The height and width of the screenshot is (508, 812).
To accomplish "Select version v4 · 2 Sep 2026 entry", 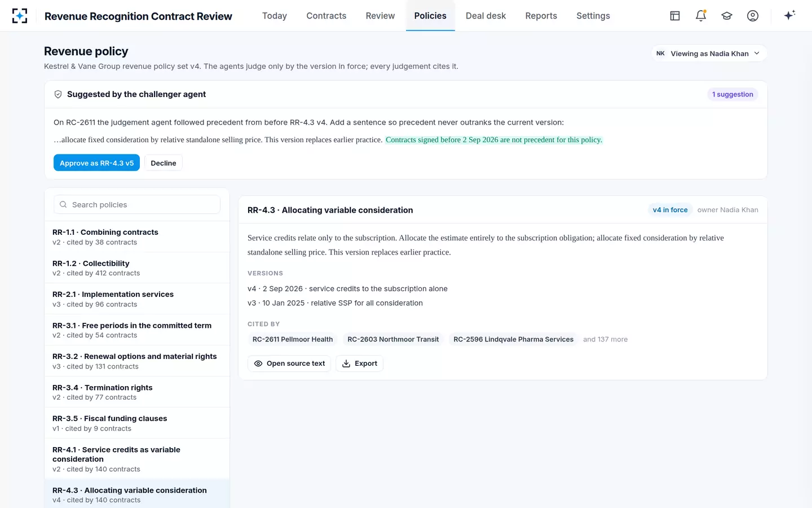I will click(x=347, y=288).
